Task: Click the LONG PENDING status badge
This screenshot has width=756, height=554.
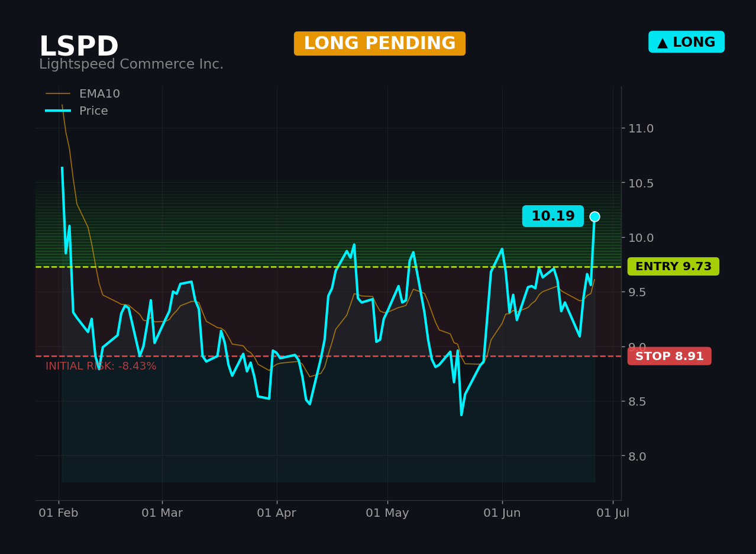Action: click(x=380, y=44)
